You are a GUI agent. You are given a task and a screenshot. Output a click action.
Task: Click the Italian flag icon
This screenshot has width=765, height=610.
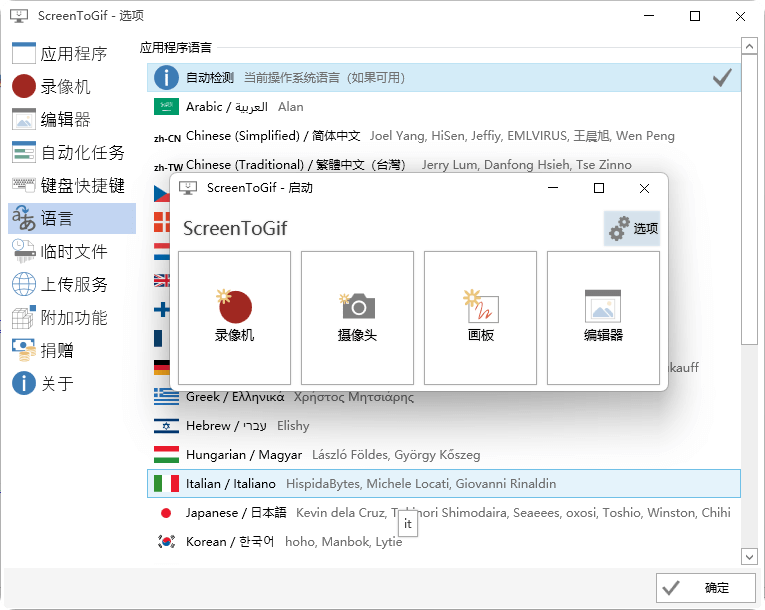(x=166, y=484)
